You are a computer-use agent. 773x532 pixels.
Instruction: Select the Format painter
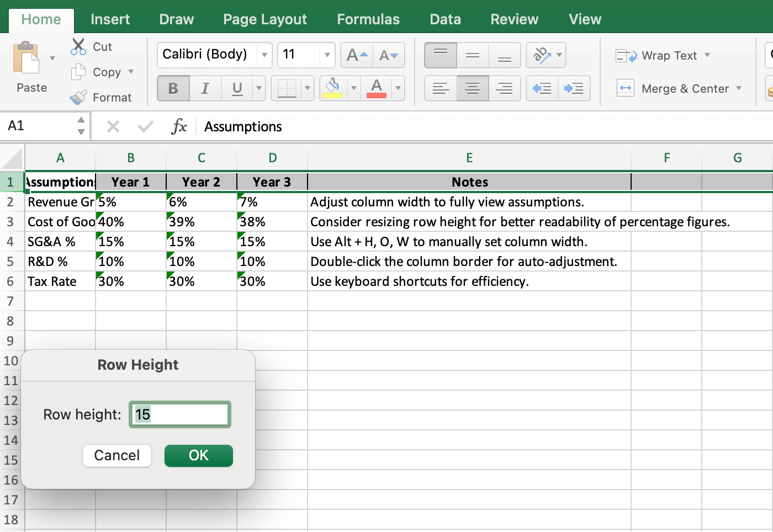(78, 97)
